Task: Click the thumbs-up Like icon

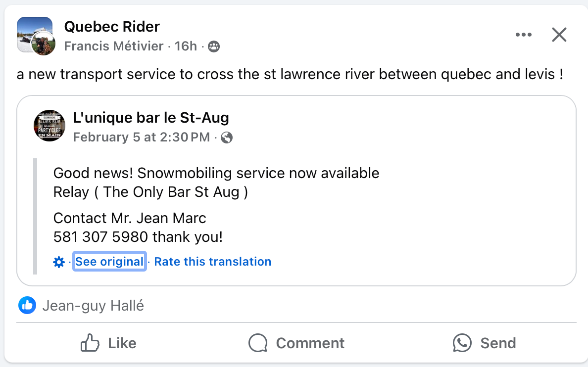Action: tap(90, 343)
